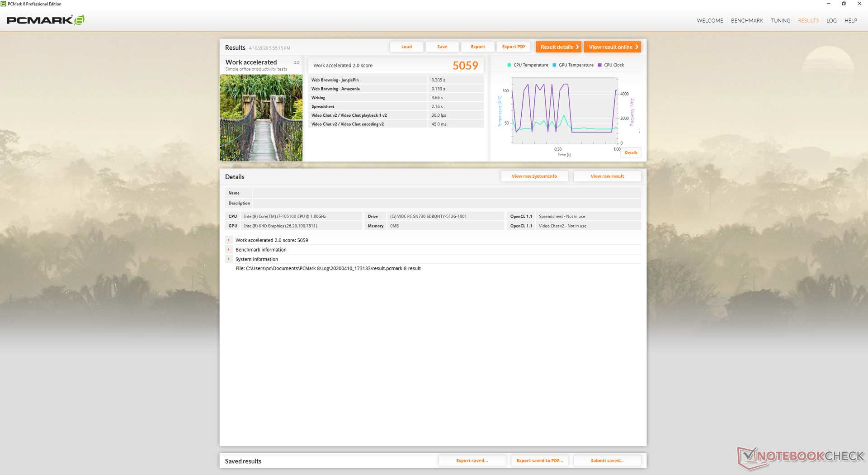Select the Writing test row
The width and height of the screenshot is (868, 475).
pos(396,98)
